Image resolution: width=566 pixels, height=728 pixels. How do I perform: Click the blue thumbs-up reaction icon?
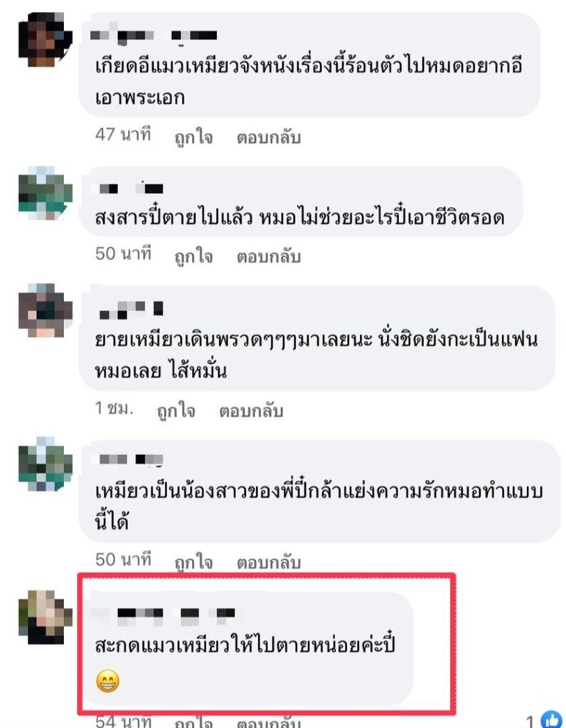pos(552,719)
